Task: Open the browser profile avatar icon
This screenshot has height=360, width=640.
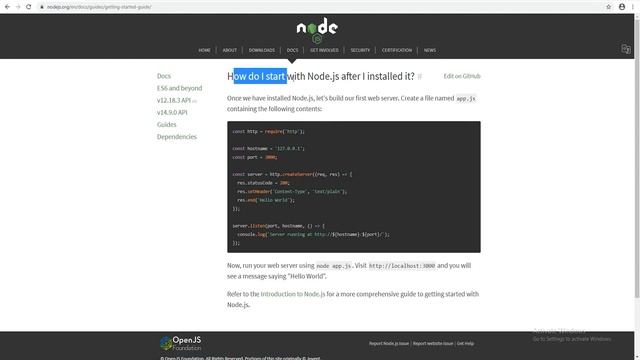Action: 622,7
